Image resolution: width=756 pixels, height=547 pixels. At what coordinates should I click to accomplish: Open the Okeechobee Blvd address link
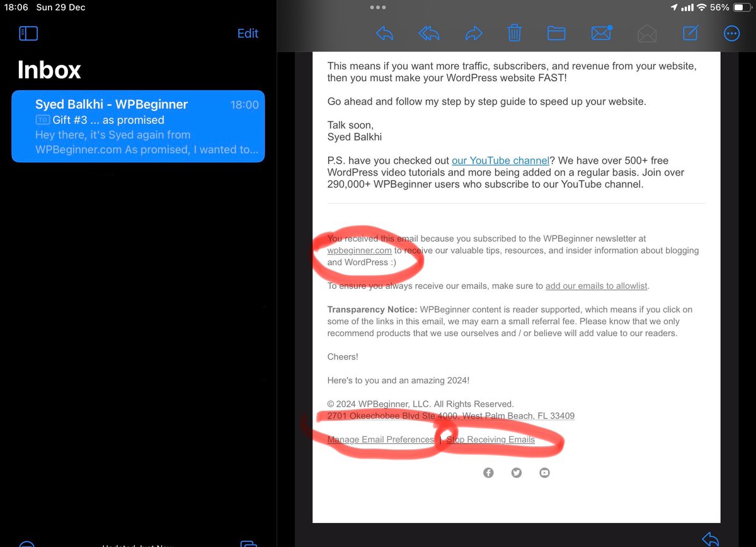point(451,416)
